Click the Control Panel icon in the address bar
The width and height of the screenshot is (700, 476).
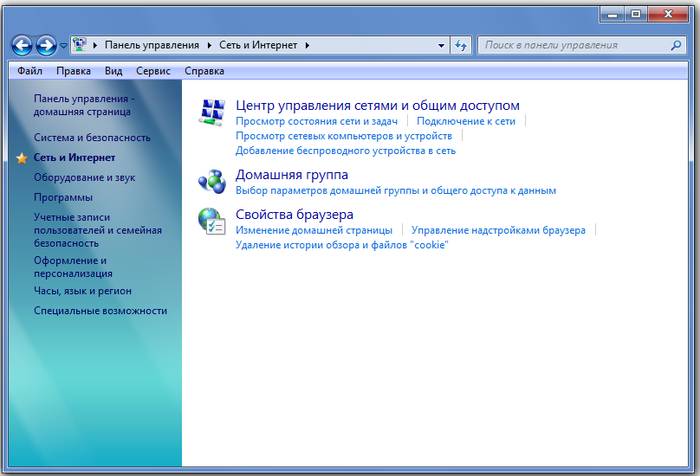tap(80, 45)
